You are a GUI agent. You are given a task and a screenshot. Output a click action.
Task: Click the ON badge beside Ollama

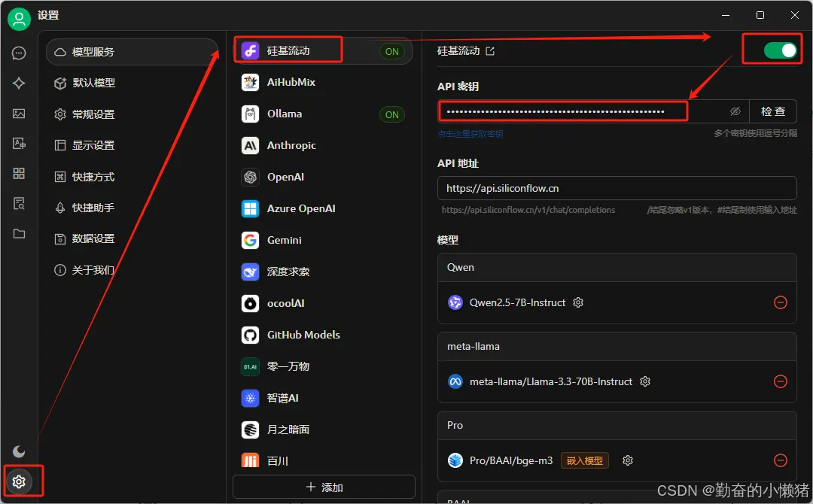(392, 114)
